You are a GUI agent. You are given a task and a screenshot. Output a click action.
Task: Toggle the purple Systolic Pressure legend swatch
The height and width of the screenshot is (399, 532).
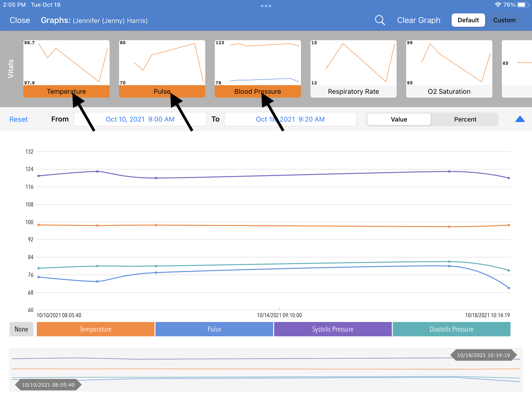coord(333,329)
